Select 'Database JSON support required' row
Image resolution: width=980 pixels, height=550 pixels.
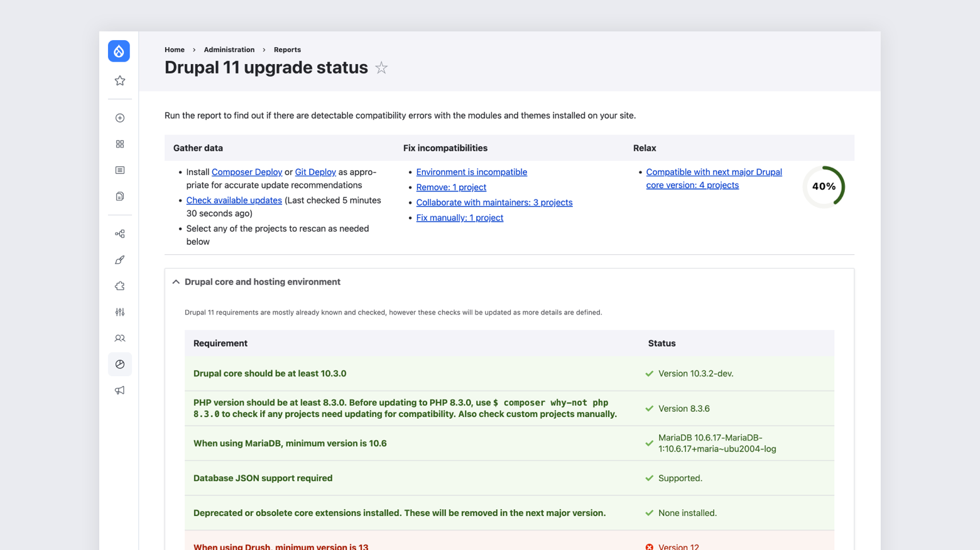click(x=509, y=478)
